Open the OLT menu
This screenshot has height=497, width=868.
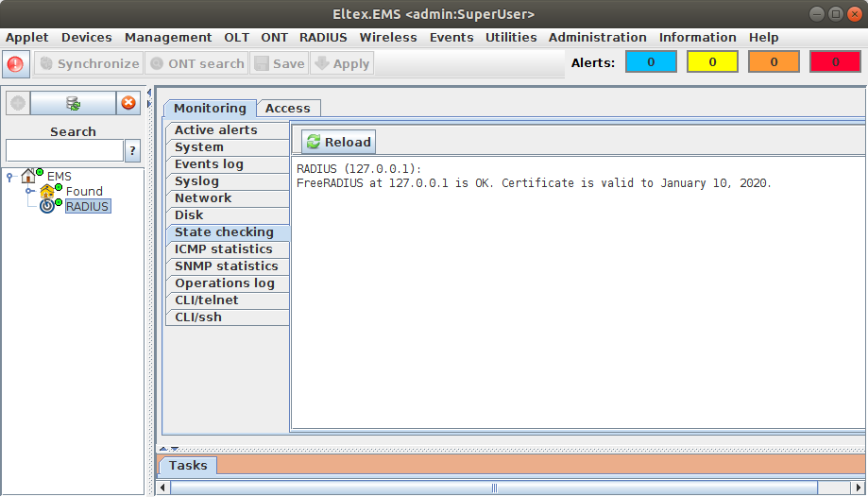236,37
